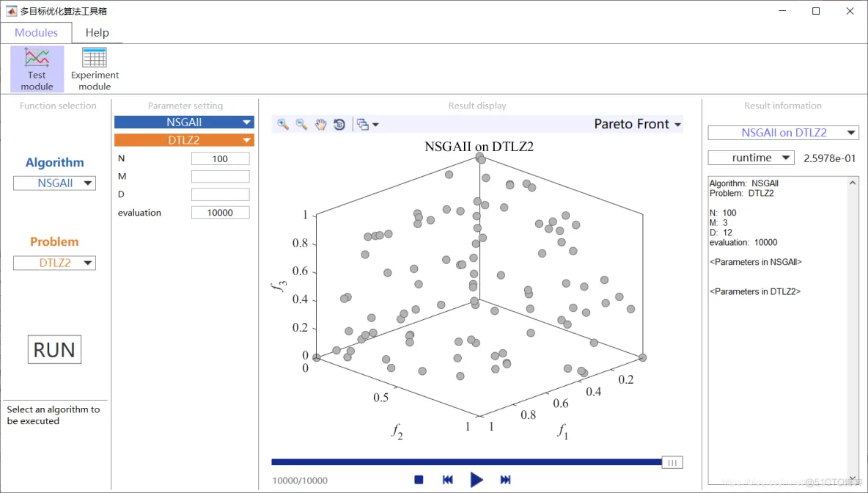Click the N parameter field showing 100

(x=220, y=158)
